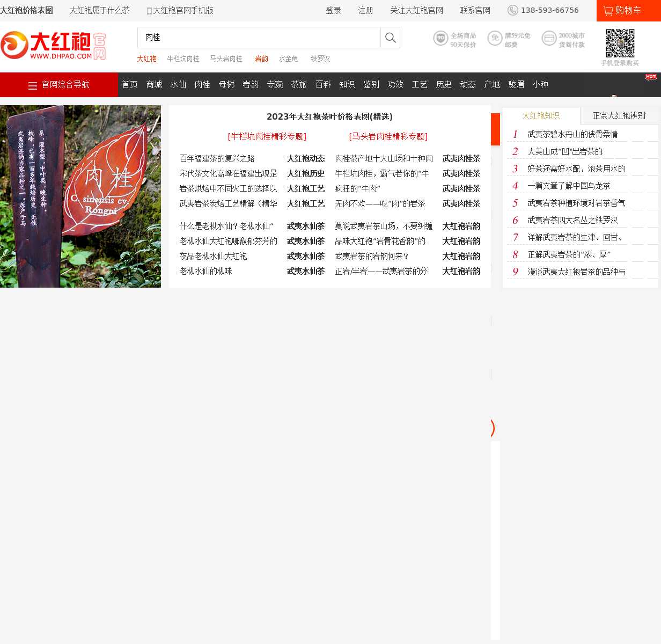
Task: Select the 母树 nav item
Action: 226,85
